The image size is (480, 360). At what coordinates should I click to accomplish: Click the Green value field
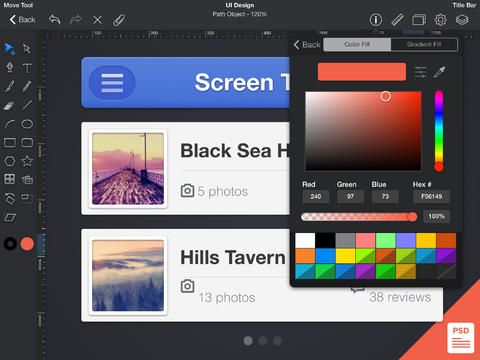pos(350,197)
